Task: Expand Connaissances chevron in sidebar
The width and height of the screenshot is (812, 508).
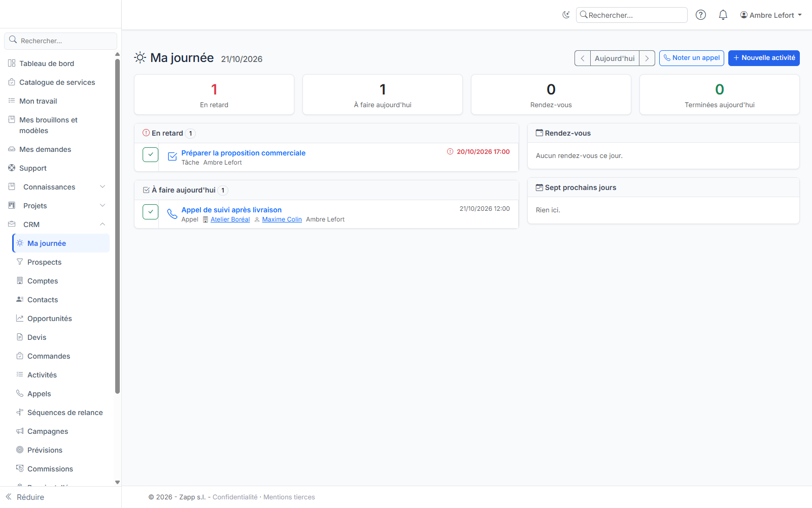Action: pyautogui.click(x=103, y=187)
